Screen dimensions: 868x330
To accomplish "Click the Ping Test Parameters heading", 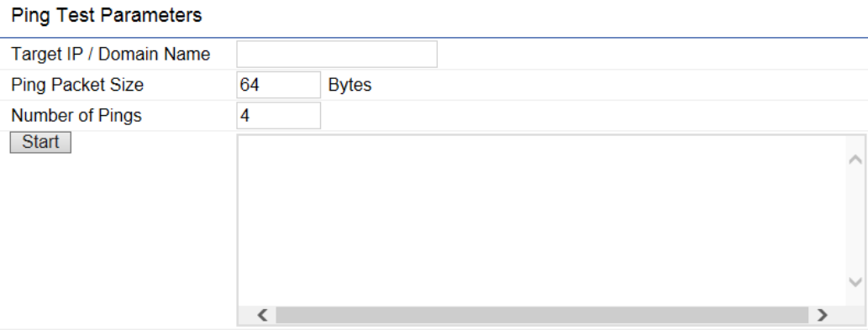I will pyautogui.click(x=106, y=15).
